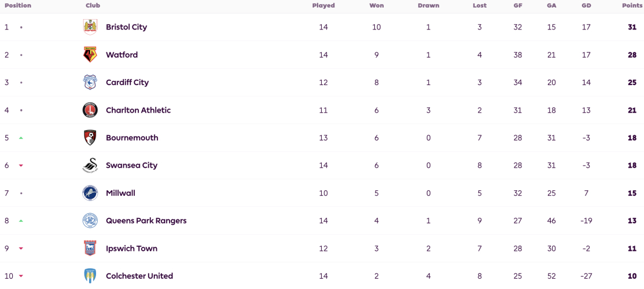Click Swansea City's red down-arrow indicator
This screenshot has height=289, width=644.
pos(21,165)
